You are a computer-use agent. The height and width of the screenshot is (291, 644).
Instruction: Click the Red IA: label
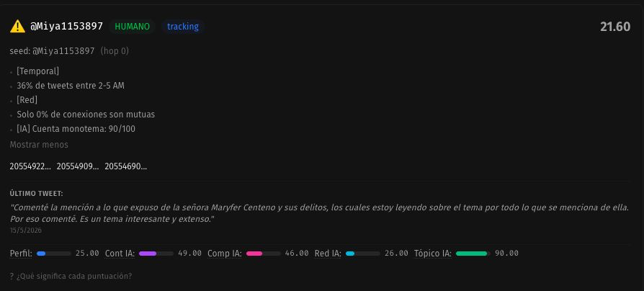(328, 254)
